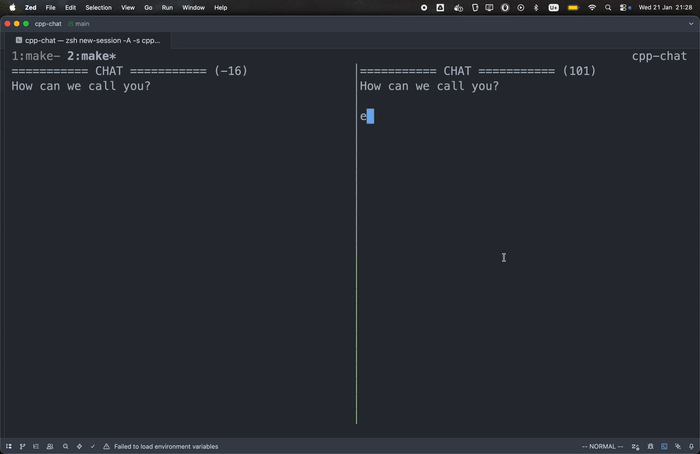Click the display monitor menu bar icon

coord(489,8)
